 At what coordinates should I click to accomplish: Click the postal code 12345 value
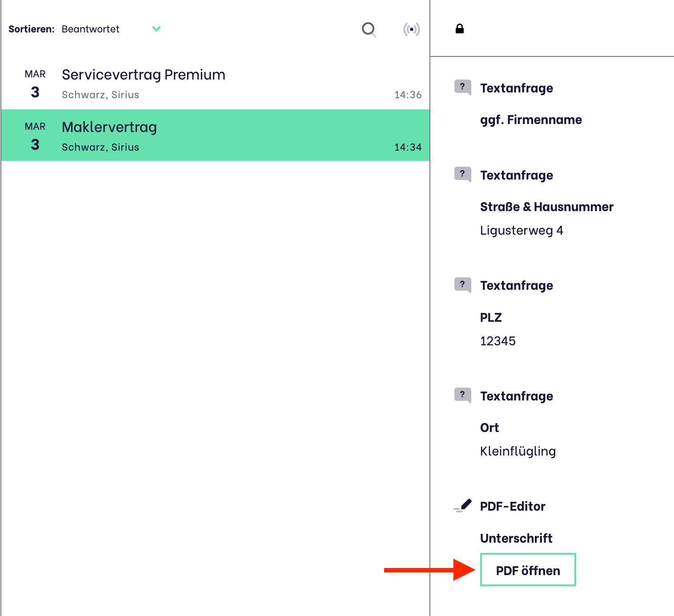pos(497,341)
